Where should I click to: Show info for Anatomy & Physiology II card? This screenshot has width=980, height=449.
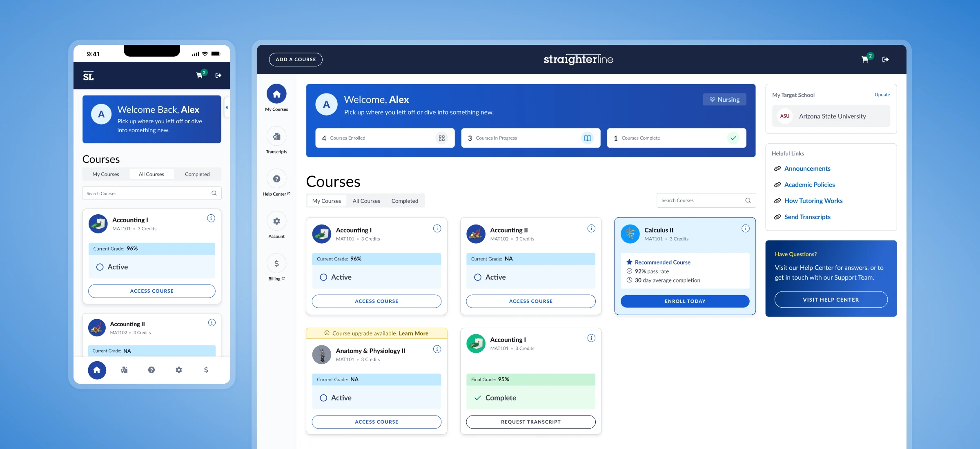coord(437,349)
